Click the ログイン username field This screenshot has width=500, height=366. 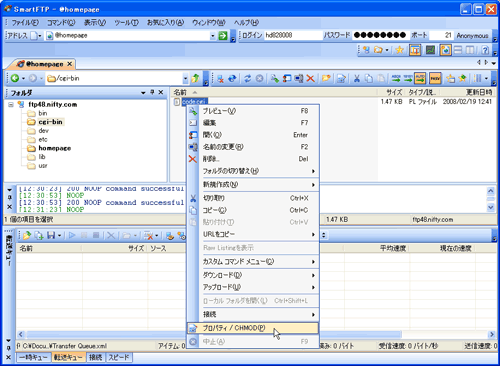pyautogui.click(x=293, y=35)
